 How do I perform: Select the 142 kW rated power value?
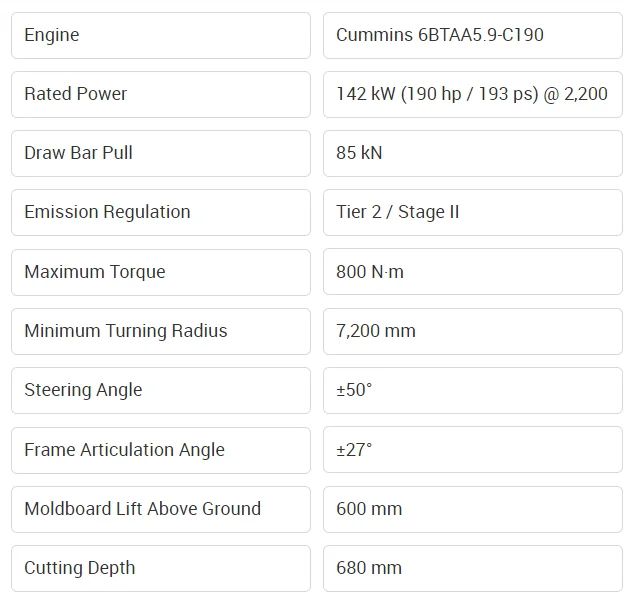472,94
